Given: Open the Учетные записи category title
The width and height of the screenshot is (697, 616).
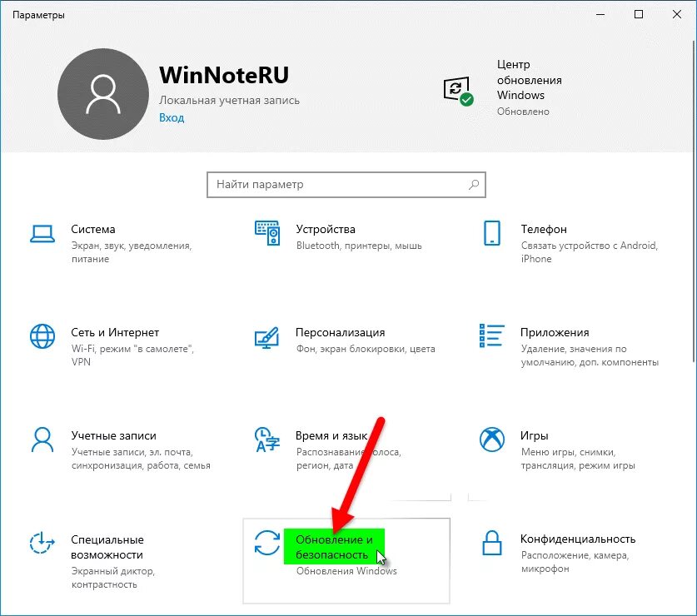Looking at the screenshot, I should coord(113,435).
